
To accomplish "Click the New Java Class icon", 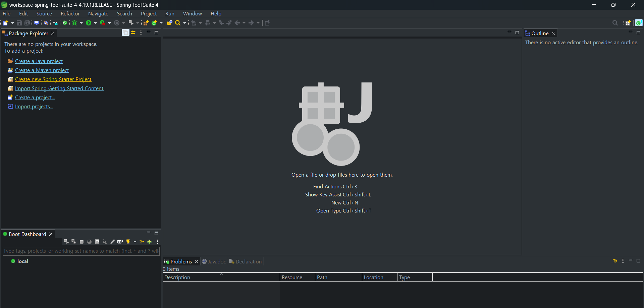I will click(x=154, y=23).
